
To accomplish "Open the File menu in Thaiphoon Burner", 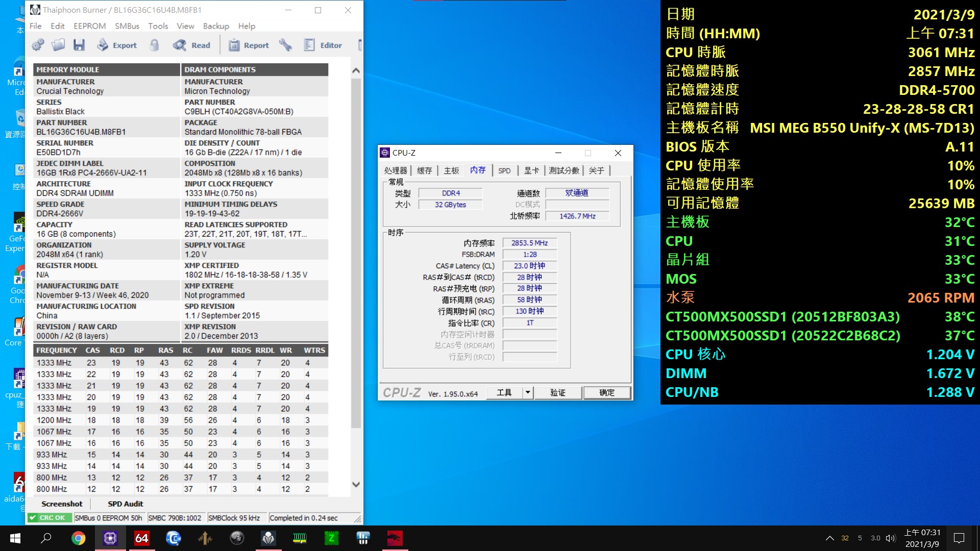I will [36, 26].
